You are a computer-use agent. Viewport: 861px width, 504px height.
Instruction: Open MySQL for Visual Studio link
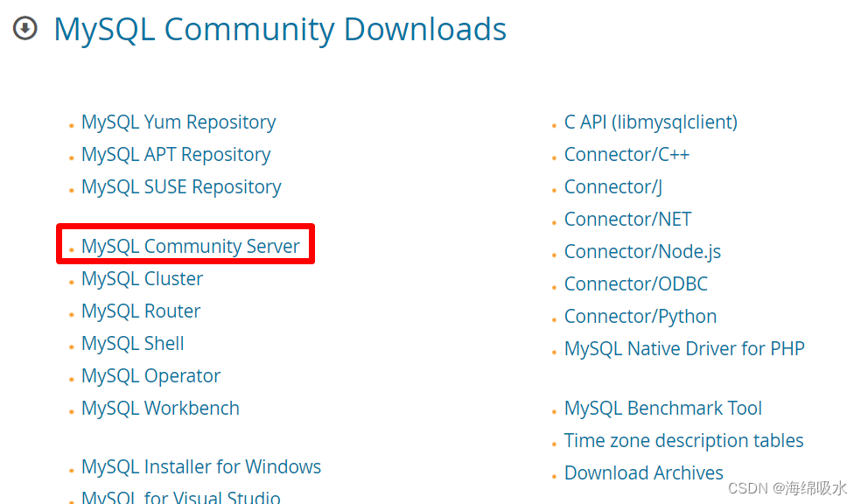tap(180, 497)
